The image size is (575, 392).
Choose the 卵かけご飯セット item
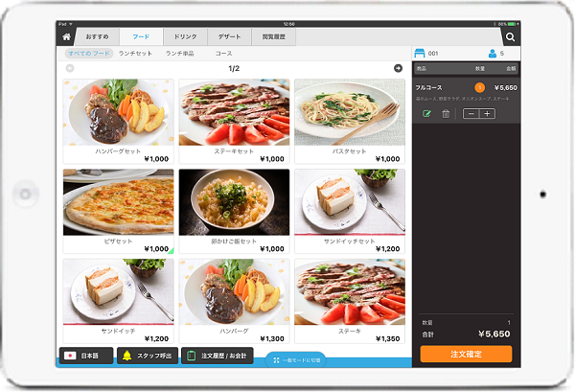(234, 211)
